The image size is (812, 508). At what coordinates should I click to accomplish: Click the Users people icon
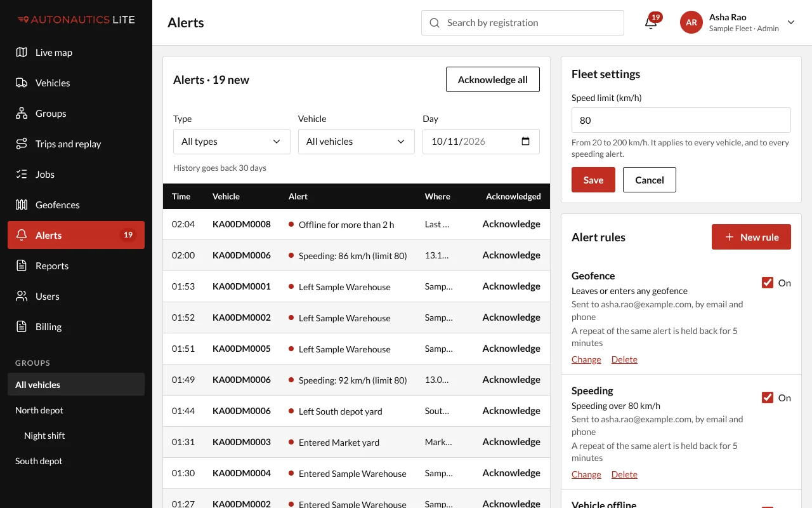pos(22,297)
